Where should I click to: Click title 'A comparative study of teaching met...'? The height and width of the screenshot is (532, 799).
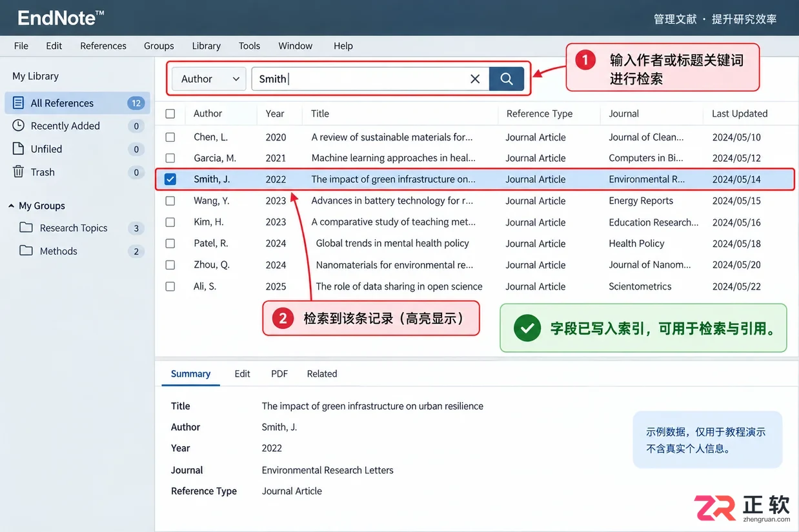tap(393, 222)
